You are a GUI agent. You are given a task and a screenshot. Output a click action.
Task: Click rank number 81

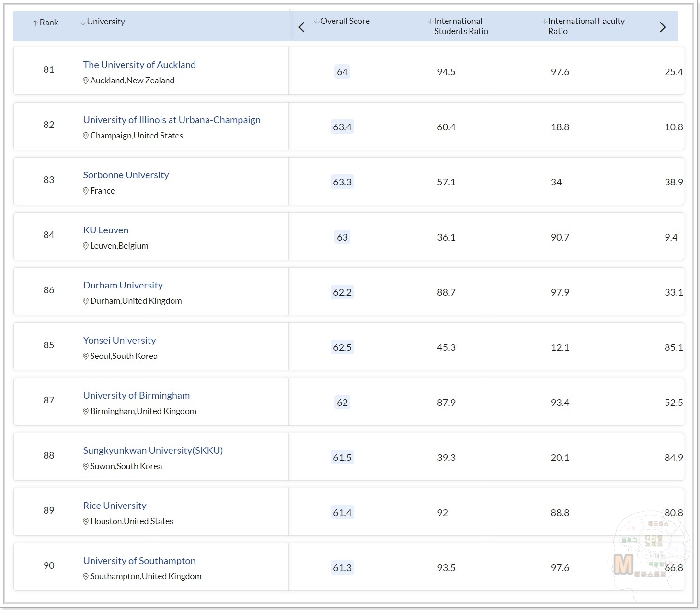click(x=49, y=69)
